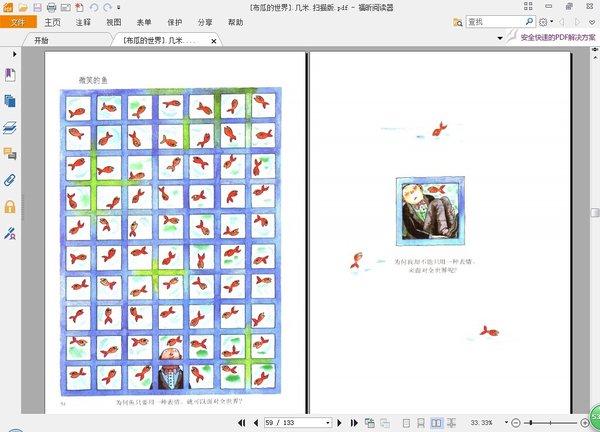Open the Layers panel
This screenshot has width=600, height=432.
[x=10, y=127]
